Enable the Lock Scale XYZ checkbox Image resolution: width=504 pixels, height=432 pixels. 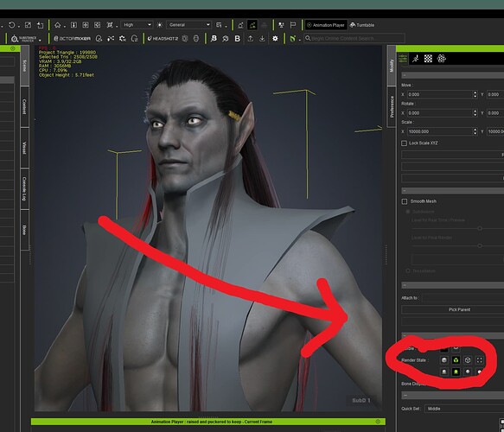(405, 143)
